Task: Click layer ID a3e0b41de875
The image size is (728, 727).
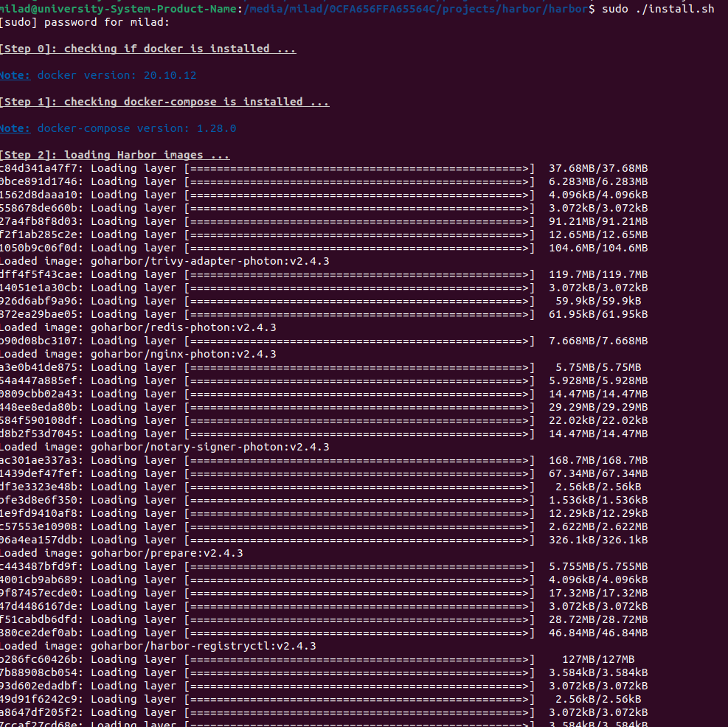Action: tap(40, 367)
